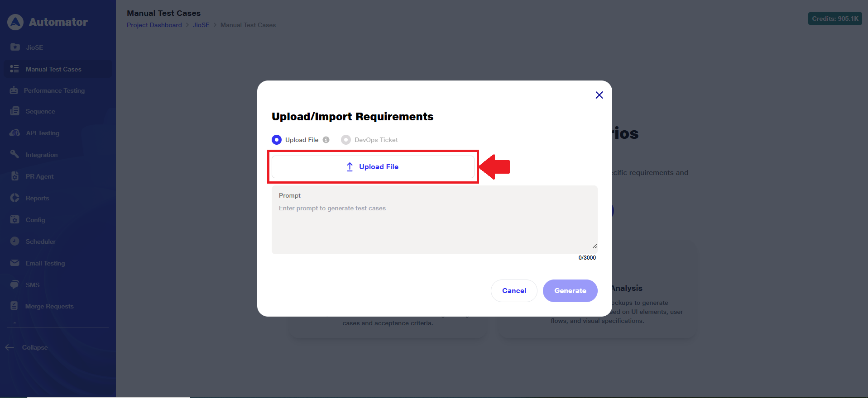Open the Manual Test Cases menu item
868x398 pixels.
coord(53,69)
